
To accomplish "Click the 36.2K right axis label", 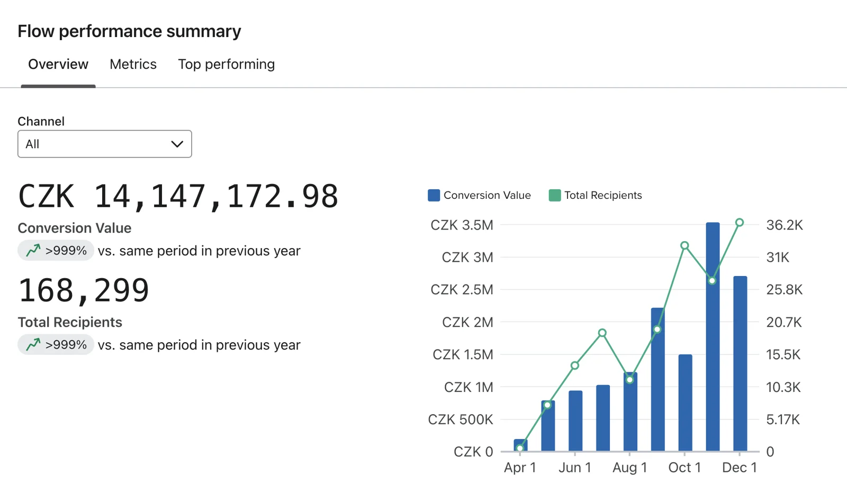I will click(785, 225).
